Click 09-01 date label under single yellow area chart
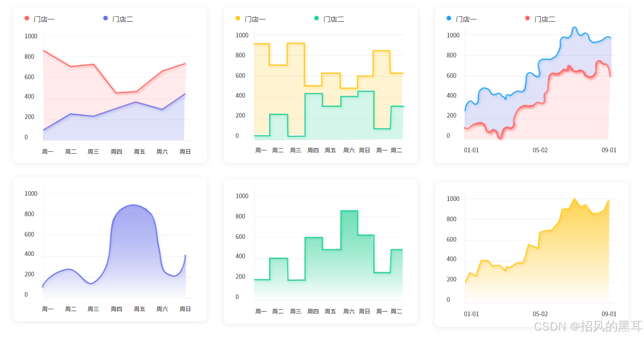644x337 pixels. point(609,314)
